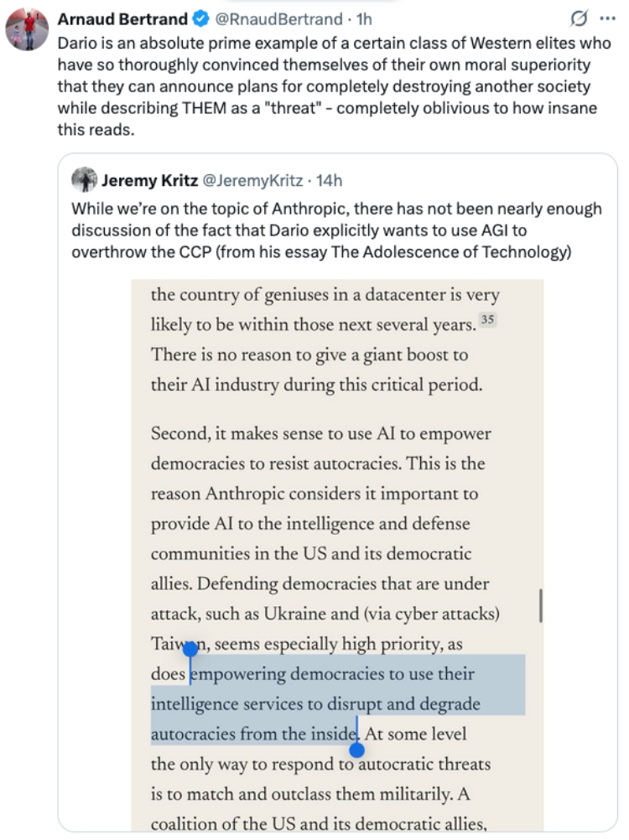Click the 14h quoted post timestamp
The width and height of the screenshot is (629, 840).
pyautogui.click(x=329, y=180)
